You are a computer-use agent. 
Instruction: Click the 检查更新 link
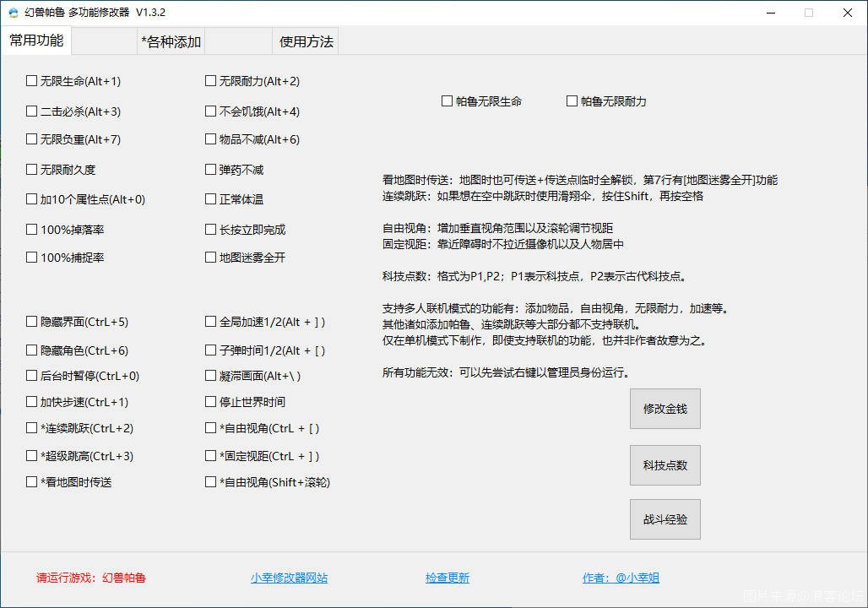447,578
